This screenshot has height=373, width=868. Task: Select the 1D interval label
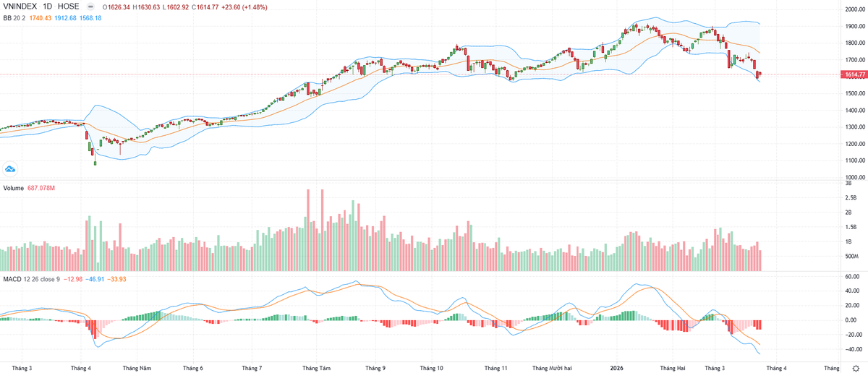pyautogui.click(x=51, y=7)
